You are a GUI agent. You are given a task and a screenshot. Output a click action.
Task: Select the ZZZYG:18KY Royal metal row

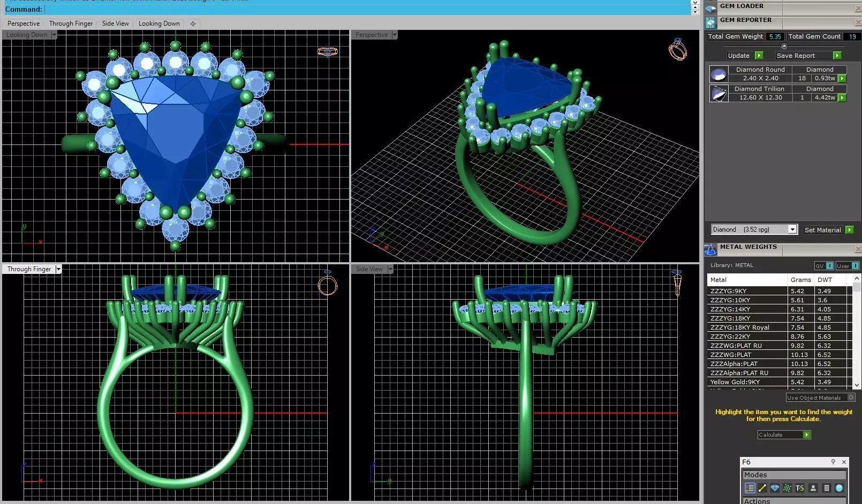click(779, 327)
